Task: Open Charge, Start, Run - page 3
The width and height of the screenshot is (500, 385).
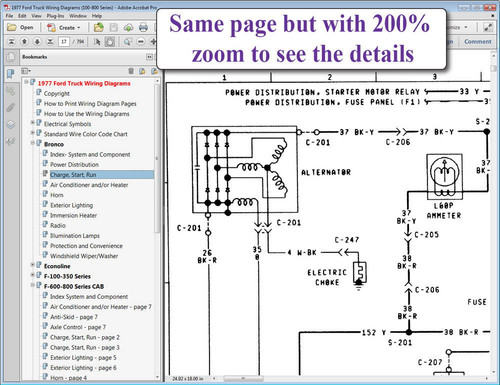Action: click(x=85, y=347)
